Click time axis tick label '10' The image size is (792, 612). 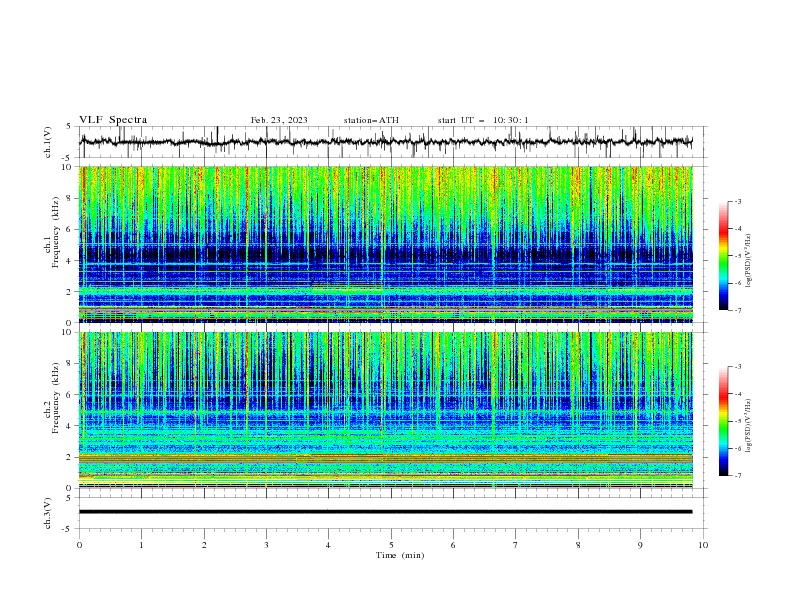703,545
